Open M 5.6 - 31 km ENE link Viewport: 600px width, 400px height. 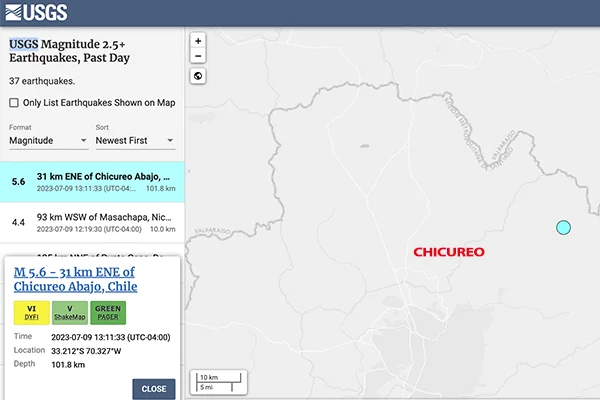[x=75, y=279]
